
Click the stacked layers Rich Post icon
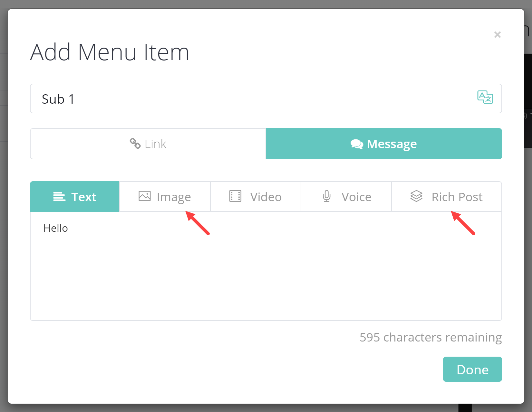coord(416,196)
